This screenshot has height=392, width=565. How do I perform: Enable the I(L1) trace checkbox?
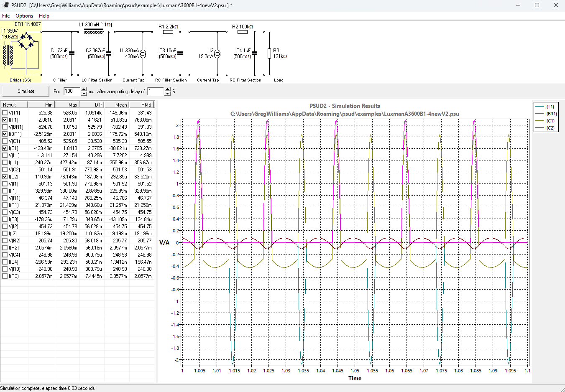[5, 163]
